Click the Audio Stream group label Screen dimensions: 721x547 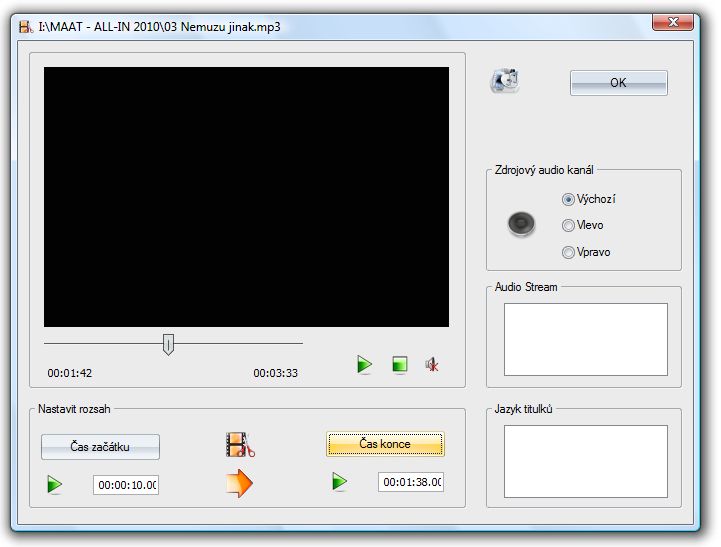point(526,287)
